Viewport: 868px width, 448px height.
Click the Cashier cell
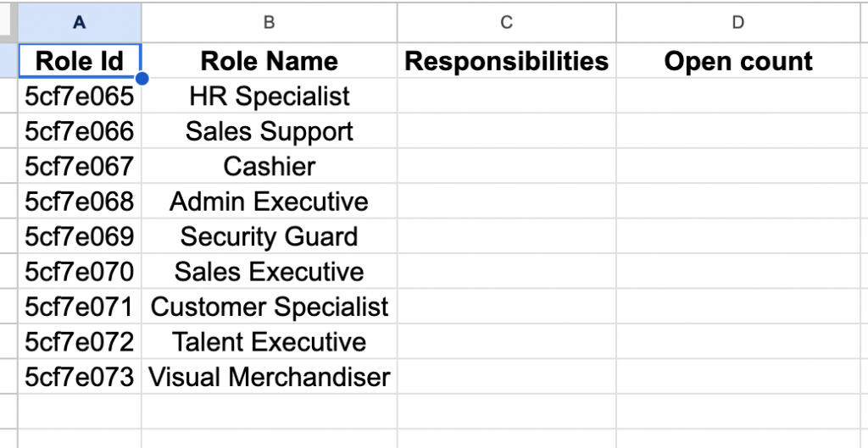(269, 166)
